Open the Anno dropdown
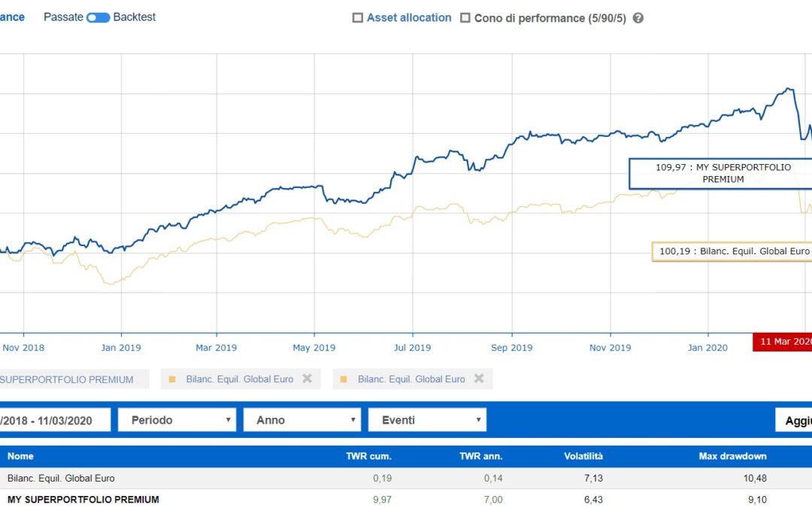This screenshot has width=812, height=508. [x=301, y=419]
